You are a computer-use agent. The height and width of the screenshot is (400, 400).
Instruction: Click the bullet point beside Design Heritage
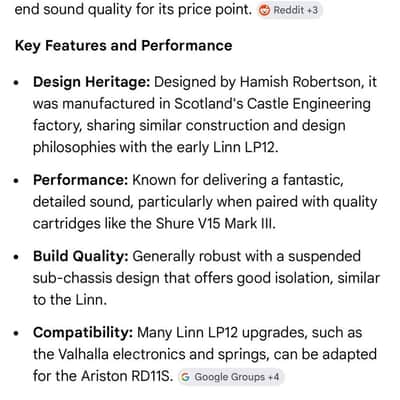(17, 83)
